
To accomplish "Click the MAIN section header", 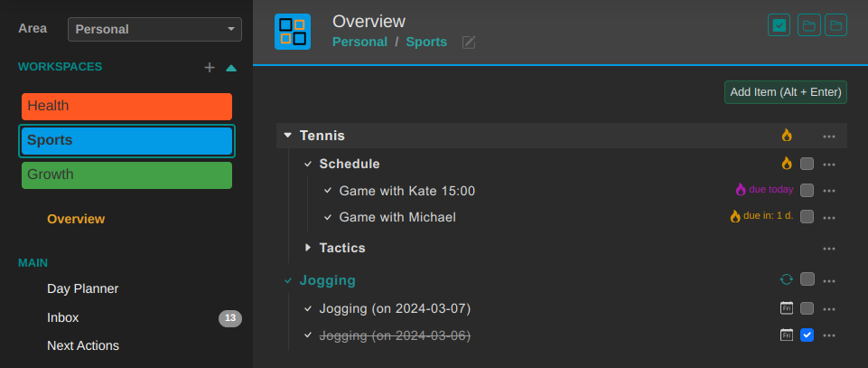I will 33,263.
